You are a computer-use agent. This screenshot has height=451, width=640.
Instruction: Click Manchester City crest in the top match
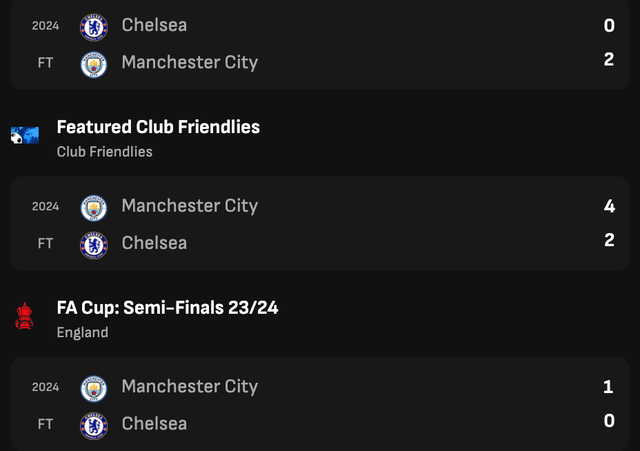94,64
